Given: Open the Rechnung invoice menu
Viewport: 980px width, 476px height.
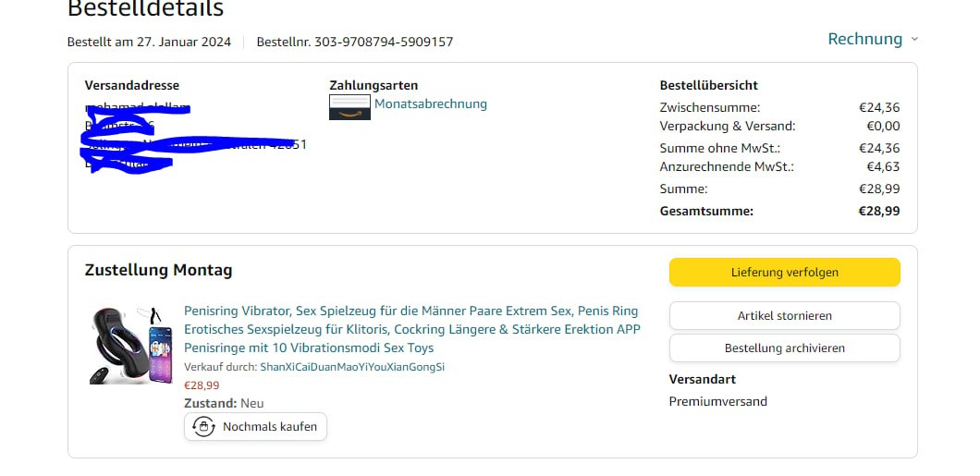Looking at the screenshot, I should [x=865, y=40].
